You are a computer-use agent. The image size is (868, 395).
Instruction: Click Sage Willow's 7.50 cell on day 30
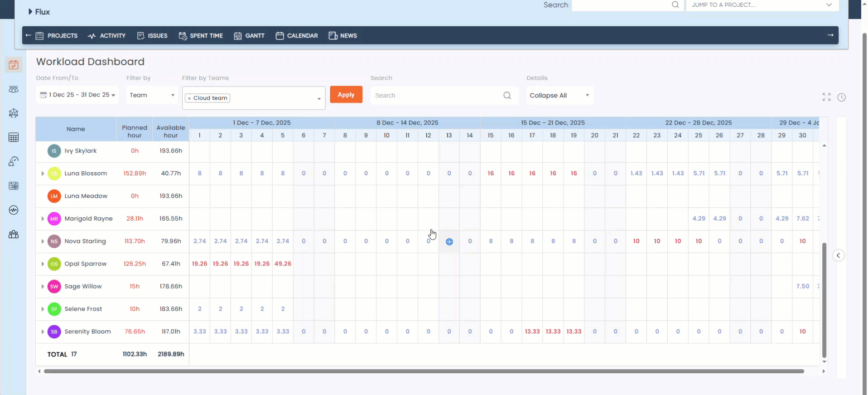[803, 286]
